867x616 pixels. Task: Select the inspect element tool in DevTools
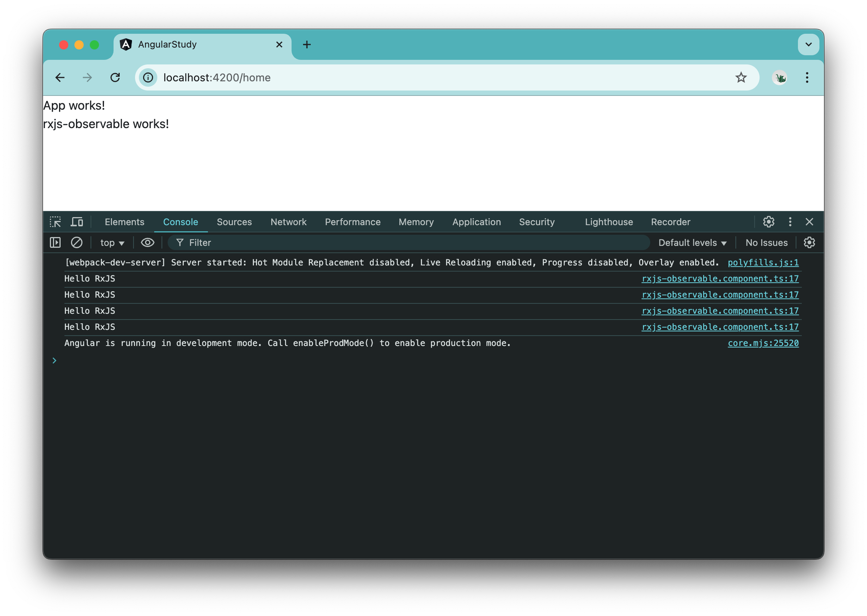pyautogui.click(x=56, y=222)
